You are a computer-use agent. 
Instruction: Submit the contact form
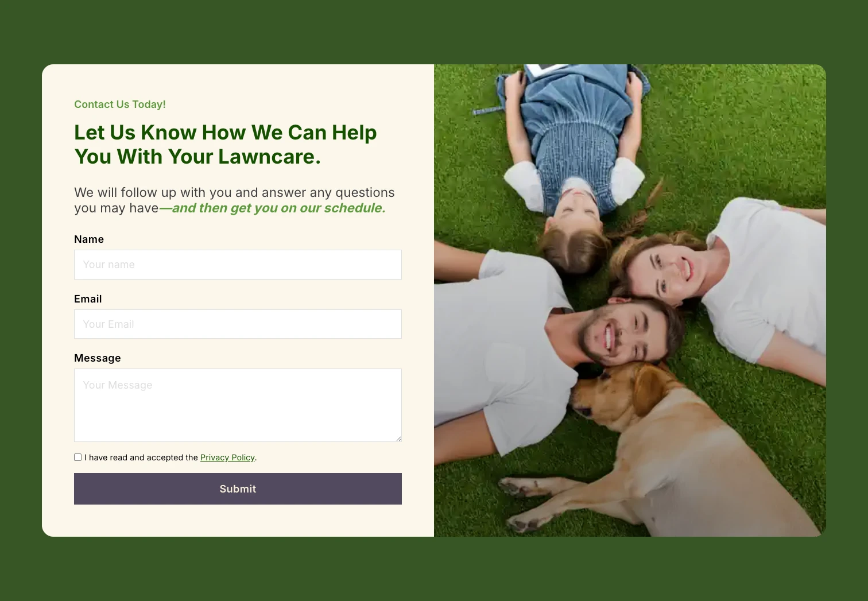[x=238, y=489]
